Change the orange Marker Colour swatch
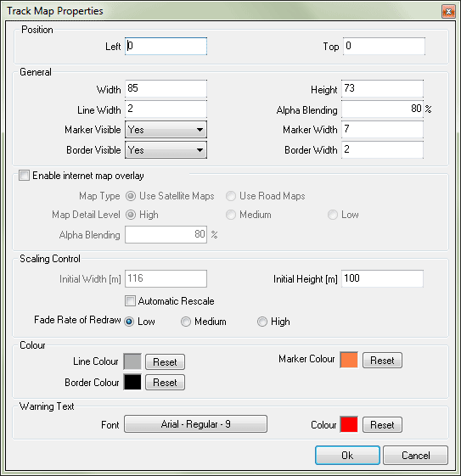The width and height of the screenshot is (461, 476). (x=349, y=360)
